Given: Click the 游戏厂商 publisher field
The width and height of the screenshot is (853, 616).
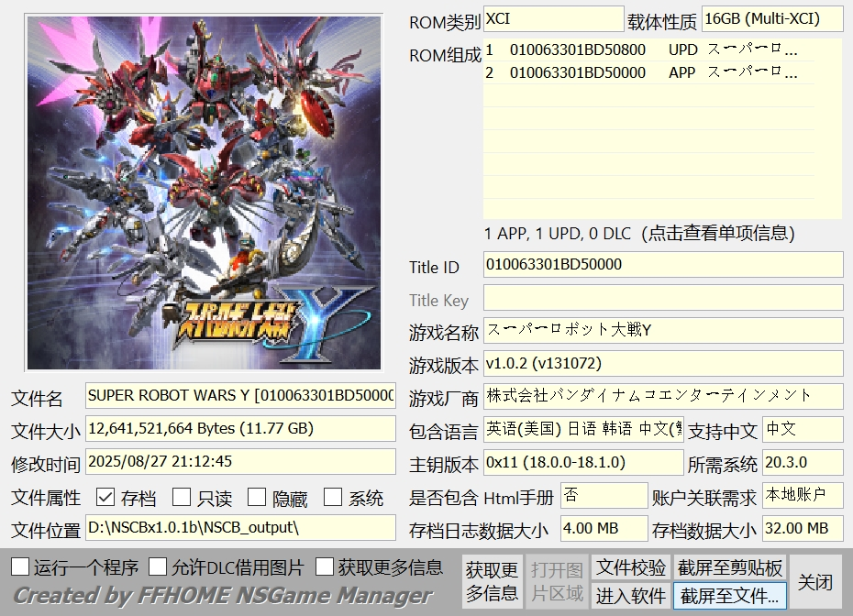Looking at the screenshot, I should 663,396.
